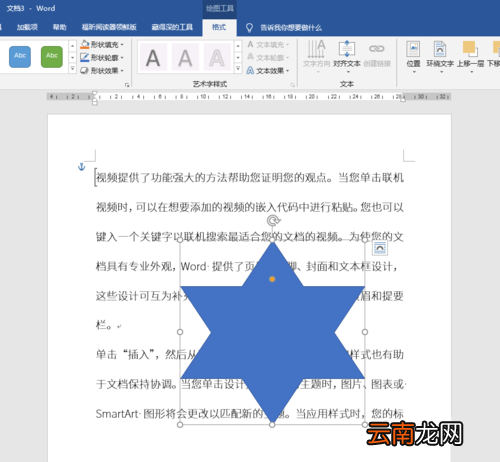Click the 绘图工具 contextual tab header
Image resolution: width=500 pixels, height=462 pixels.
[220, 8]
